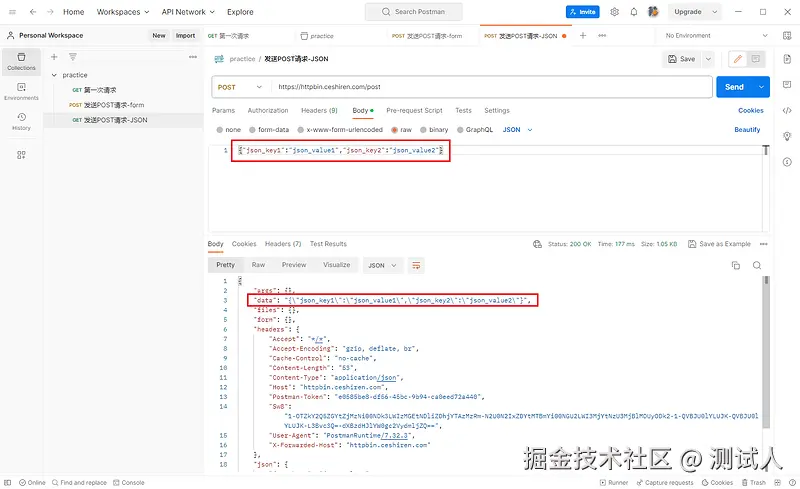Open Upgrade dropdown arrow

tap(714, 12)
